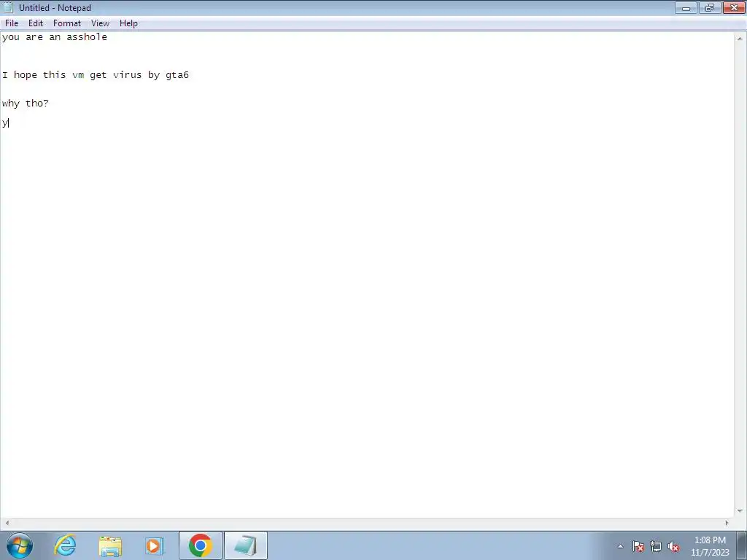747x560 pixels.
Task: Open Windows Media Player from taskbar
Action: click(x=155, y=545)
